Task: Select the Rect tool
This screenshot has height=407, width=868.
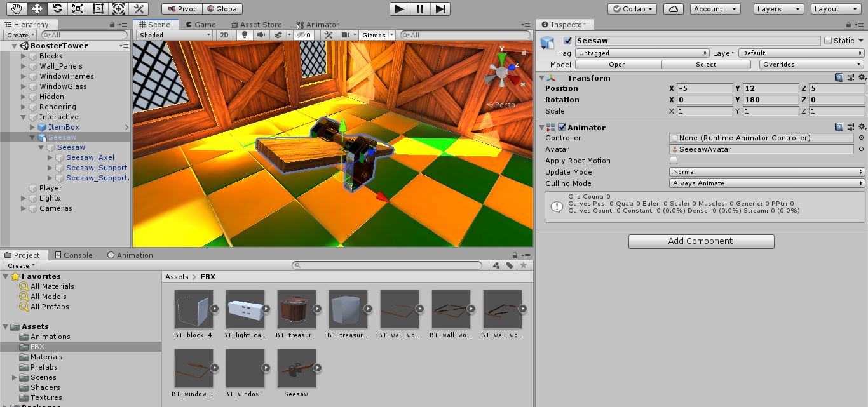Action: click(99, 8)
